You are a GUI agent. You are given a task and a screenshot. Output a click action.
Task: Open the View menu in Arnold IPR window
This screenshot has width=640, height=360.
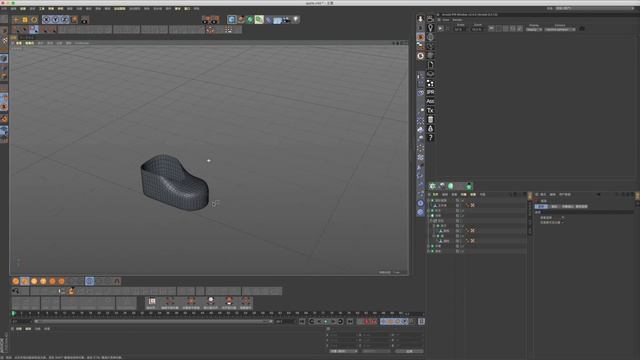[x=446, y=20]
